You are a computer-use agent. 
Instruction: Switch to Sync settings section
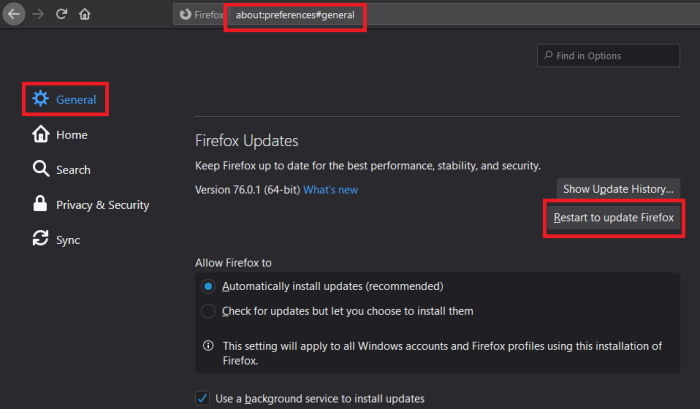68,240
